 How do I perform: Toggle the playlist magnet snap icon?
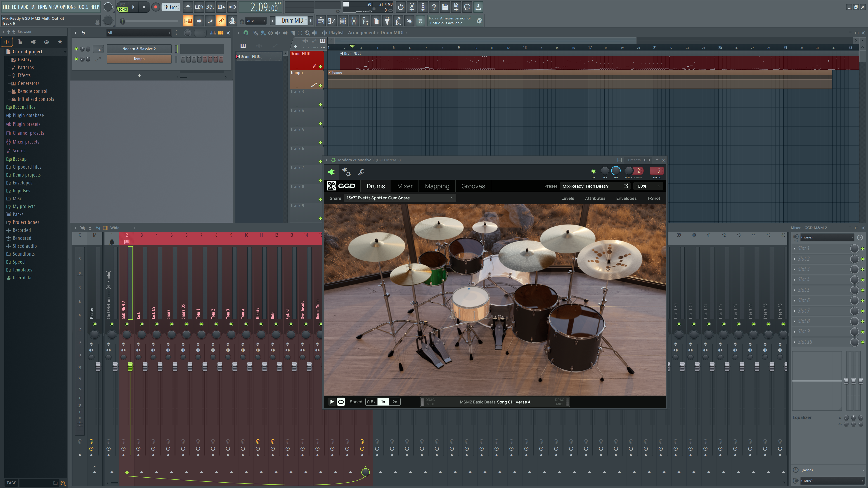(x=246, y=33)
